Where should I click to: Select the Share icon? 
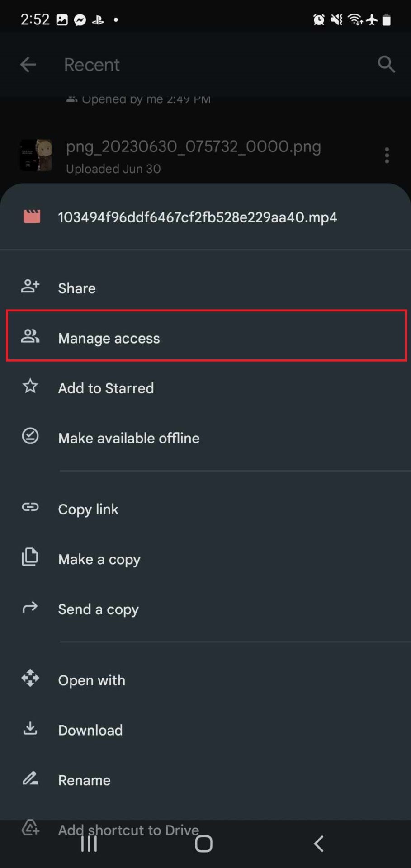point(30,287)
